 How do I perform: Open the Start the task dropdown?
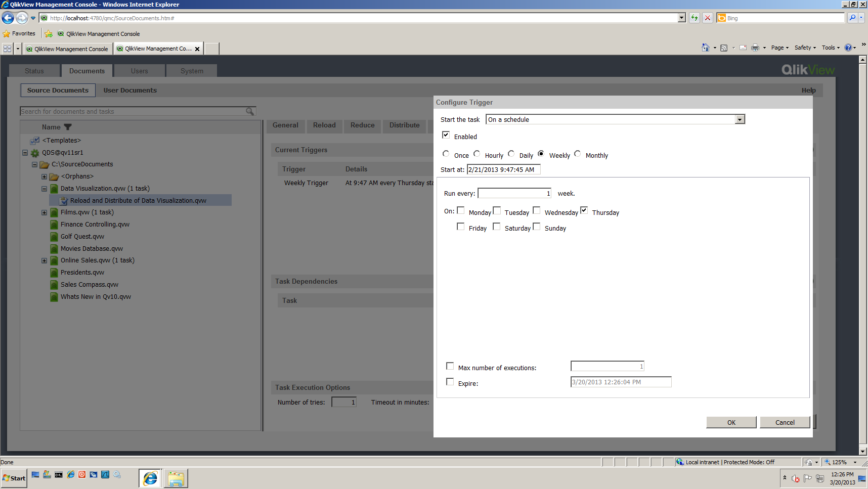[740, 119]
